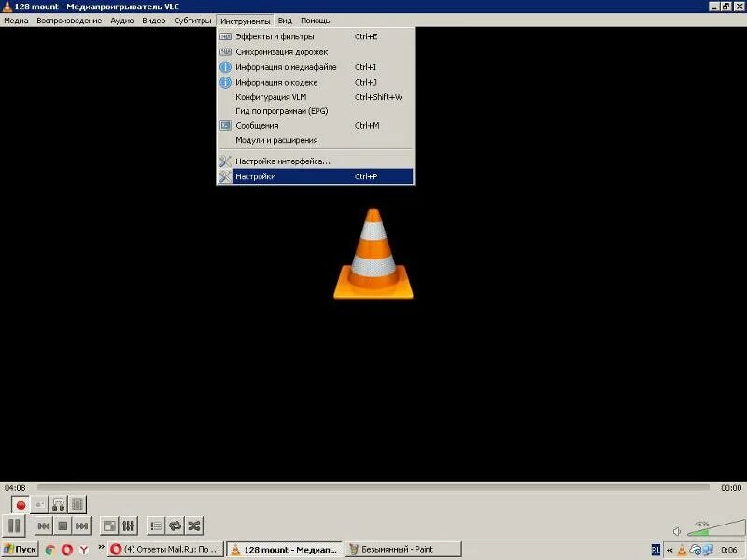Adjust the volume slider at 45%
Viewport: 747px width, 560px height.
[714, 528]
